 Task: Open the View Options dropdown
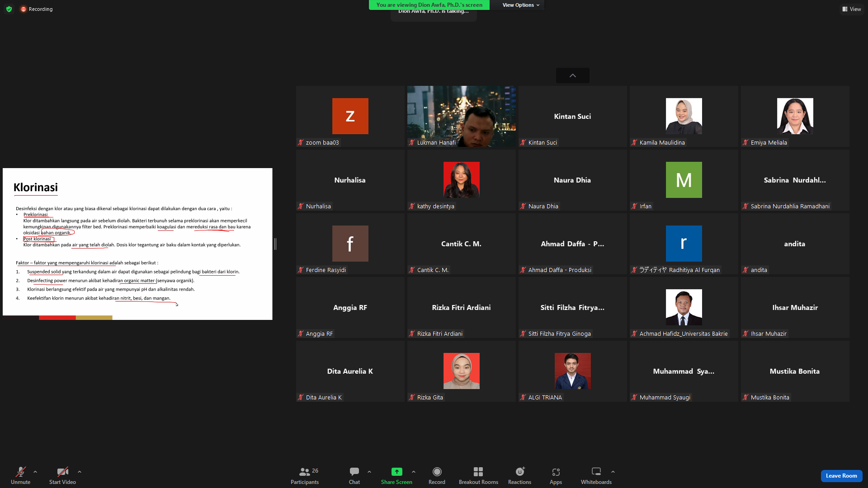[x=521, y=5]
